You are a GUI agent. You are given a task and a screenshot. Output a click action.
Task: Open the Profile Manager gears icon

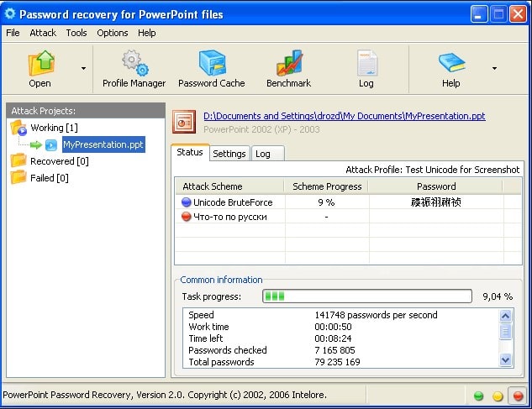tap(134, 63)
